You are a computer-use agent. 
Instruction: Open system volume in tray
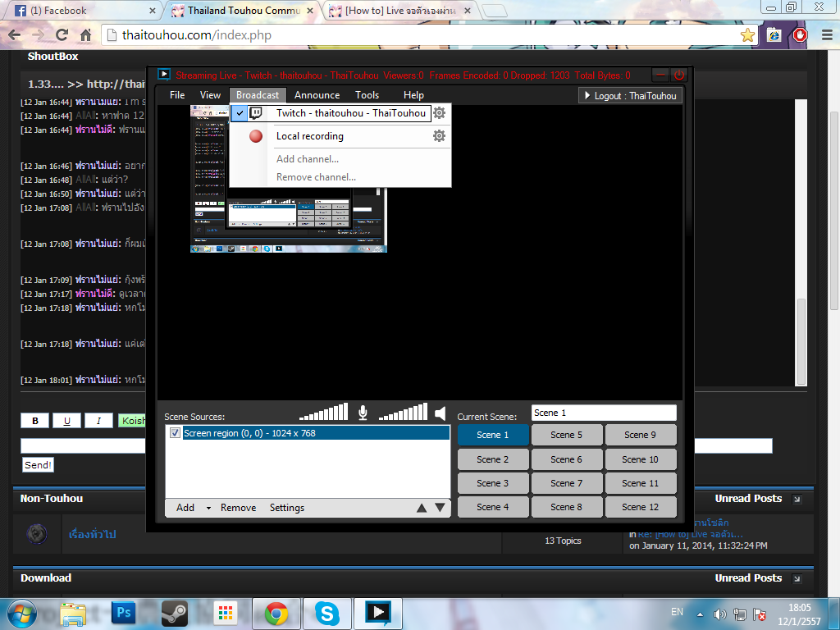tap(720, 614)
